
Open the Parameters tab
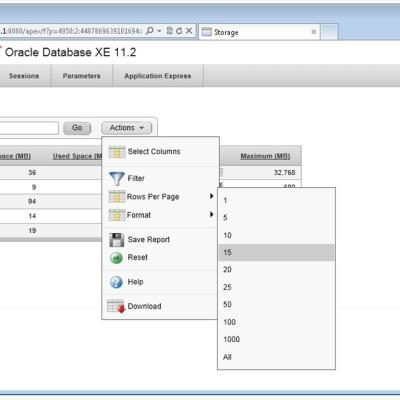point(82,76)
